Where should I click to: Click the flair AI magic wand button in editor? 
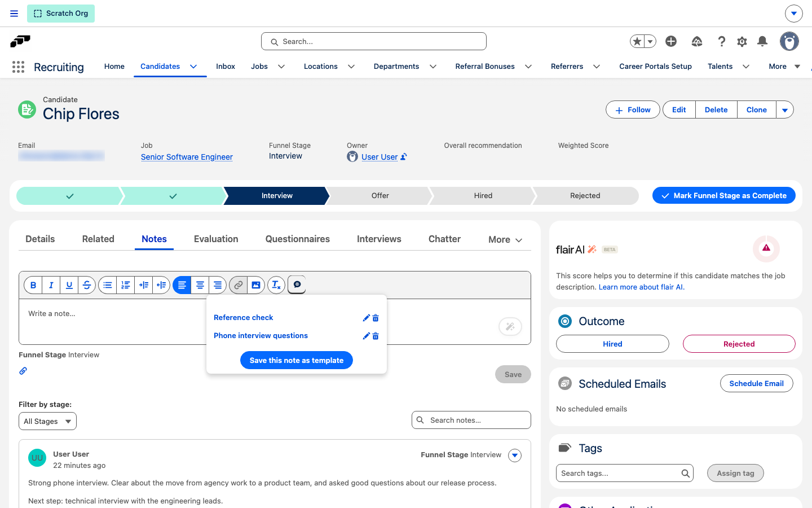click(x=510, y=326)
